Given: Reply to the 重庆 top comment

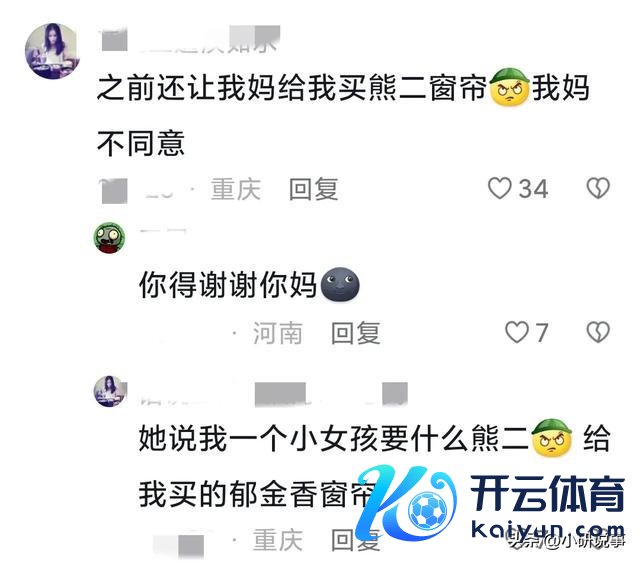Looking at the screenshot, I should pyautogui.click(x=313, y=189).
